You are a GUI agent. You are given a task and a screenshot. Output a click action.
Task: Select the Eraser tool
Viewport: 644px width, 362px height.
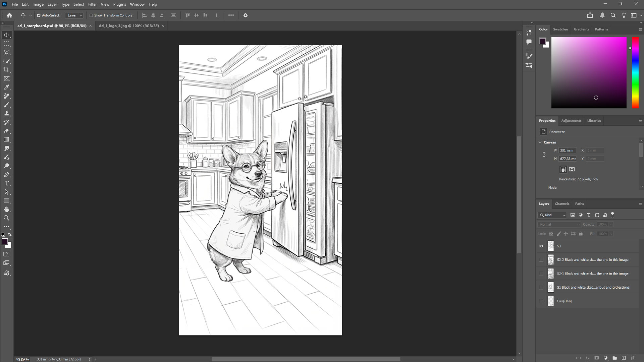click(7, 131)
